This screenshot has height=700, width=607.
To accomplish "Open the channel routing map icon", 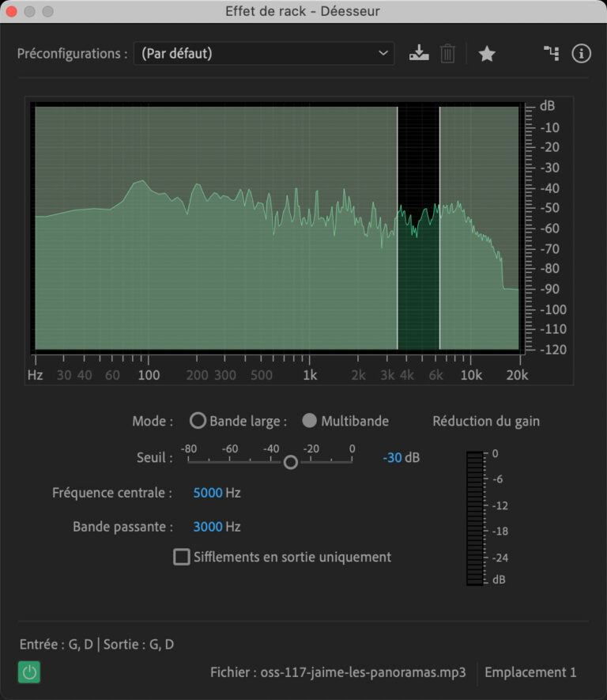I will pyautogui.click(x=552, y=53).
